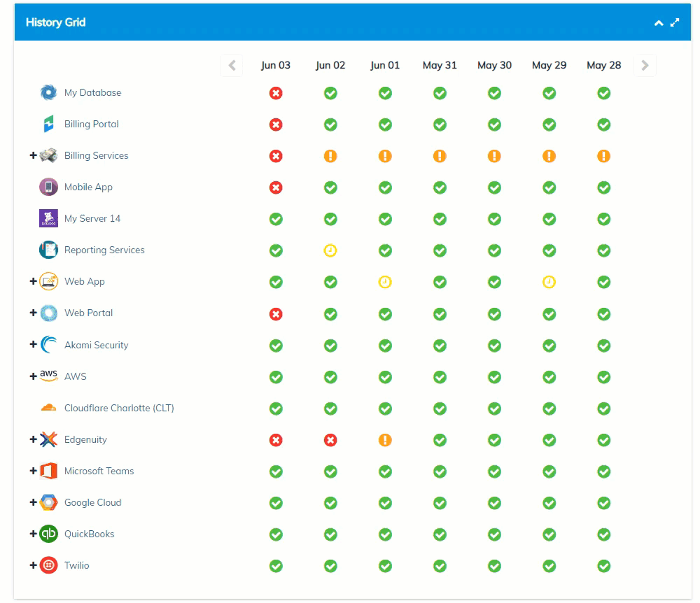Click the May 28 column header
The image size is (700, 603).
click(x=604, y=66)
